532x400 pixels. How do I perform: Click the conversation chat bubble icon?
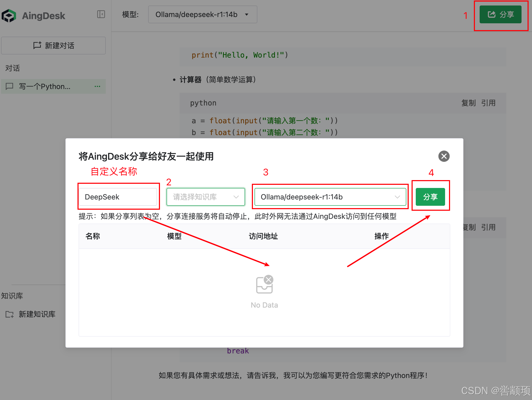point(9,86)
